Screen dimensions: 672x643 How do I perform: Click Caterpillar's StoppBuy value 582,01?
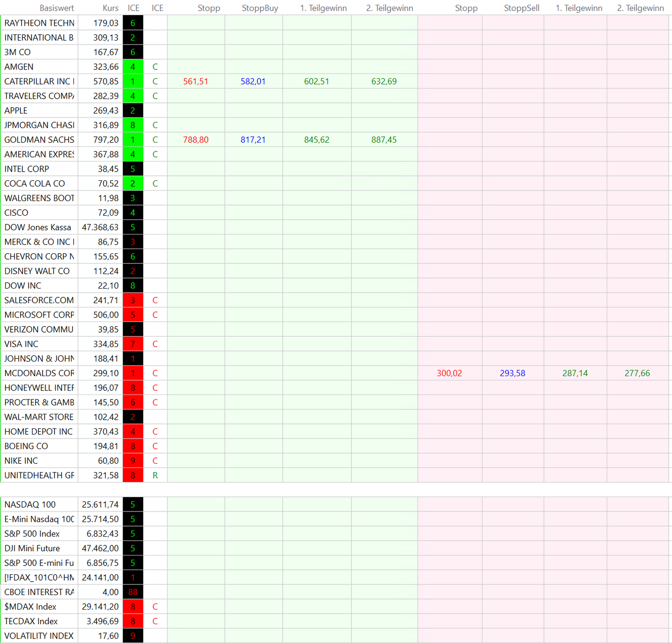point(253,81)
